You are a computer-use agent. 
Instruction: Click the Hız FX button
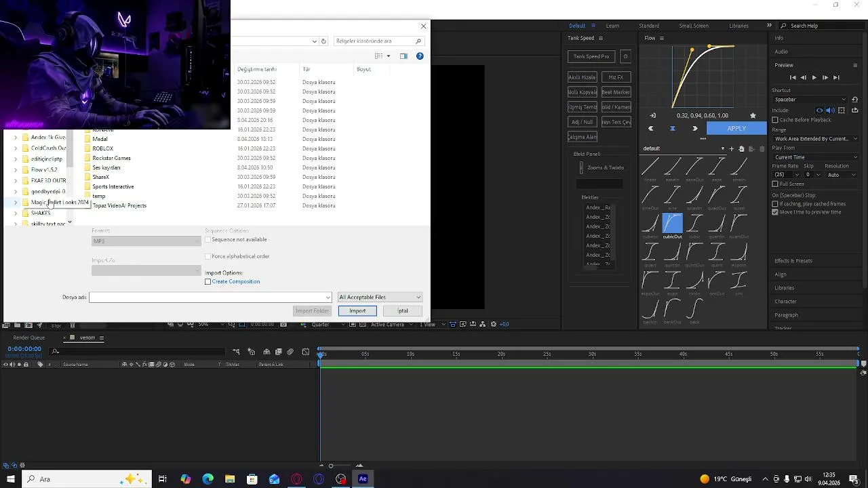pos(616,77)
